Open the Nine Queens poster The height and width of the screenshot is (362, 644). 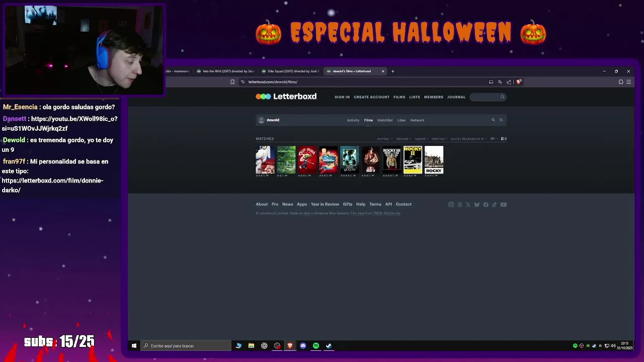(349, 160)
